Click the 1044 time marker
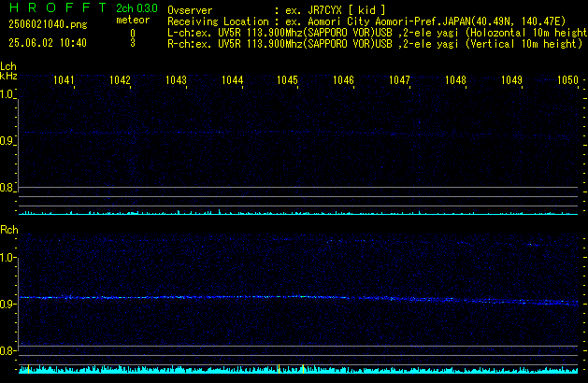 233,80
